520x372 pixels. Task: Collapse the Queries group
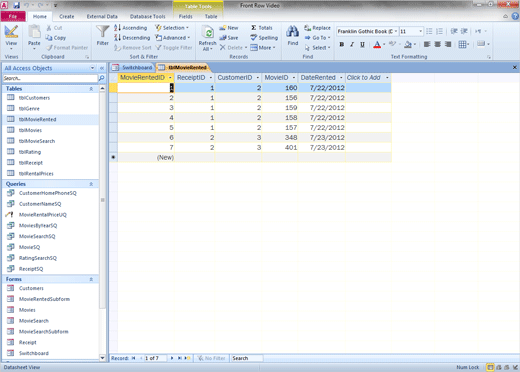(x=91, y=184)
